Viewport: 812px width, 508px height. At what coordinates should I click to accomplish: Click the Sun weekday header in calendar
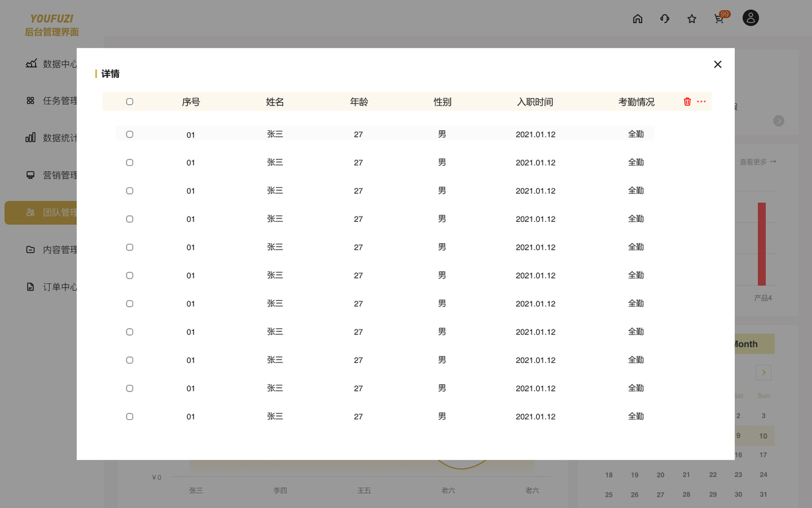[763, 396]
